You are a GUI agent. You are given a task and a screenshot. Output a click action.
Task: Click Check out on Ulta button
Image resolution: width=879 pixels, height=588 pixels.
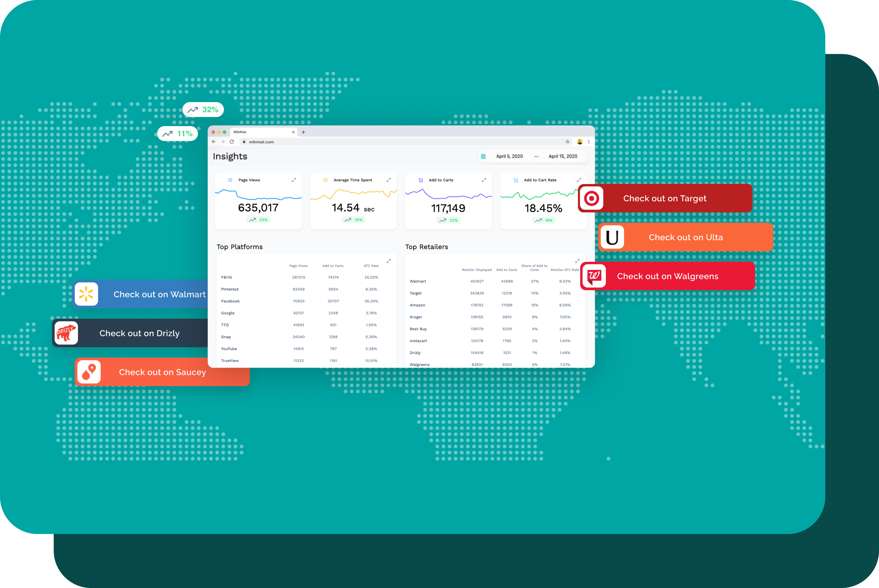(686, 237)
